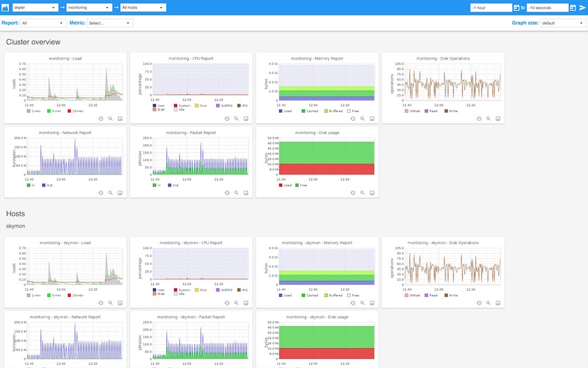Open the end time calendar picker
This screenshot has height=368, width=588.
[573, 7]
